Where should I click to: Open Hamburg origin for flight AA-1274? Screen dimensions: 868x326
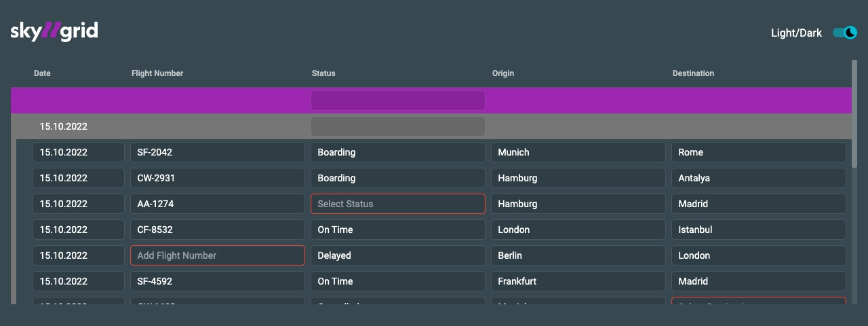pyautogui.click(x=578, y=204)
